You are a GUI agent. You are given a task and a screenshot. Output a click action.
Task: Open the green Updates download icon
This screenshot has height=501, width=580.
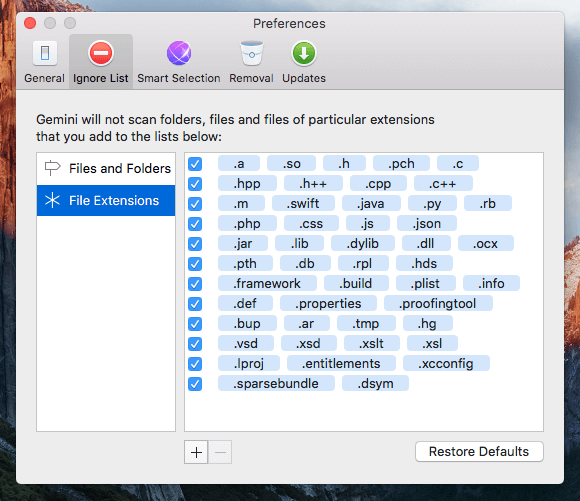click(x=304, y=53)
